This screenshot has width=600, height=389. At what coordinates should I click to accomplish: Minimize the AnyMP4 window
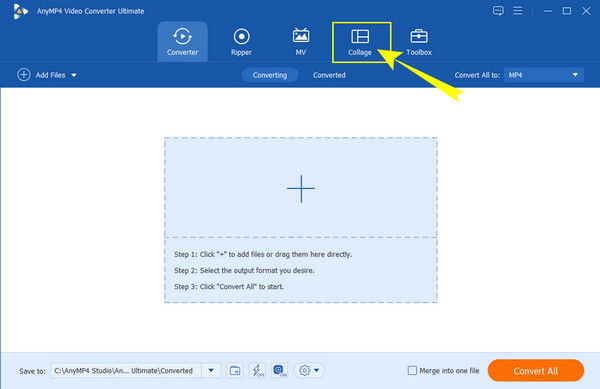pos(548,11)
